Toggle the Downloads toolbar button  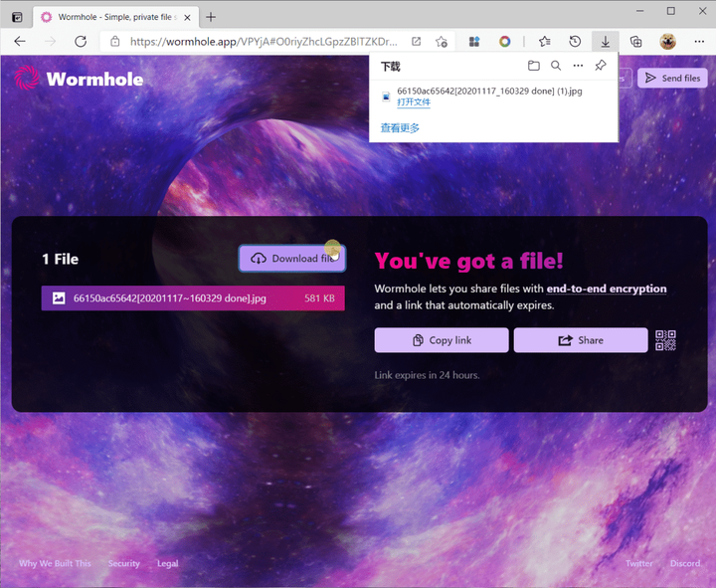coord(605,42)
